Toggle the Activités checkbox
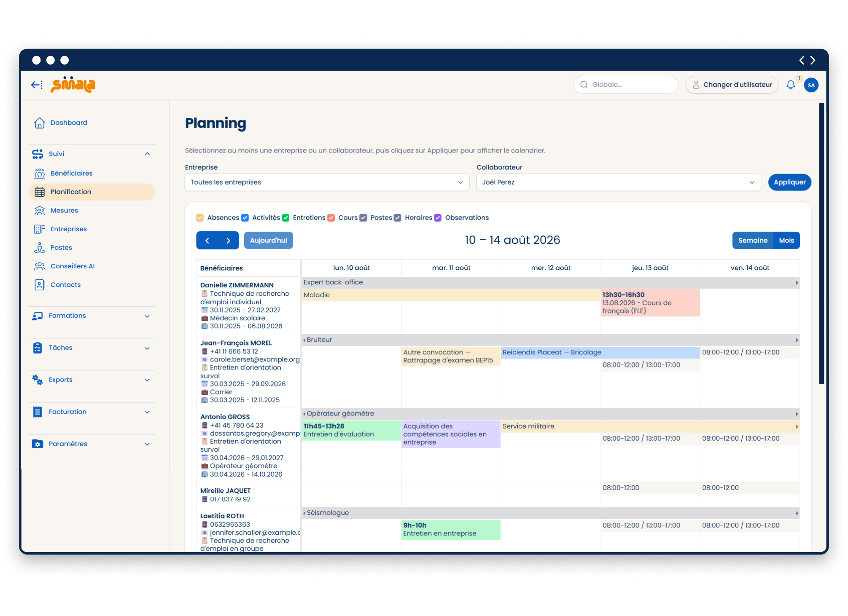848x616 pixels. 245,218
